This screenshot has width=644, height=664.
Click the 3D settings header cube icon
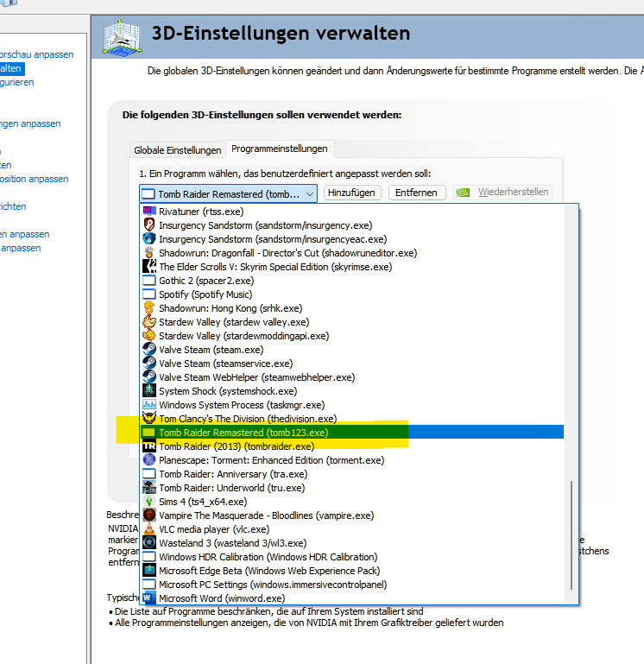click(122, 37)
